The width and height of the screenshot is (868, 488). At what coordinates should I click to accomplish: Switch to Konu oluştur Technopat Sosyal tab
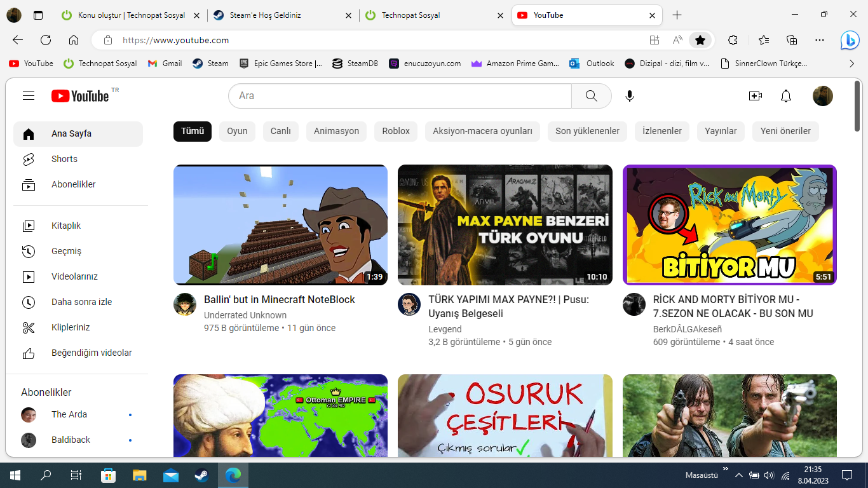click(x=132, y=15)
